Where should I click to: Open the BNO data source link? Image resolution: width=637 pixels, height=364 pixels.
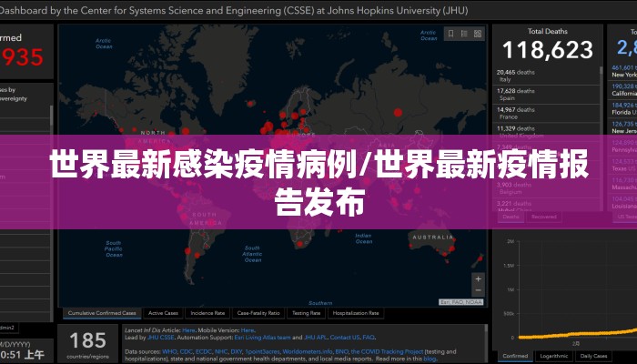coord(341,352)
